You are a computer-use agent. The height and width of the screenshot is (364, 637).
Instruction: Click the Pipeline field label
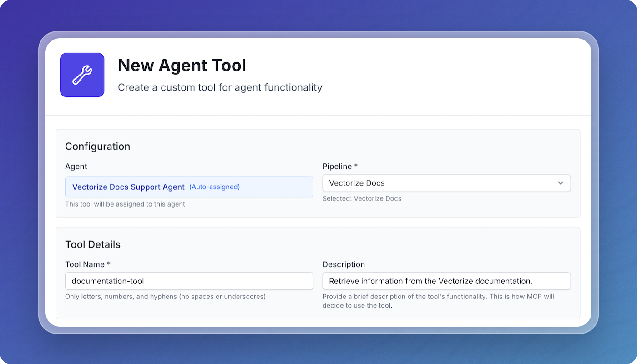[x=337, y=167]
